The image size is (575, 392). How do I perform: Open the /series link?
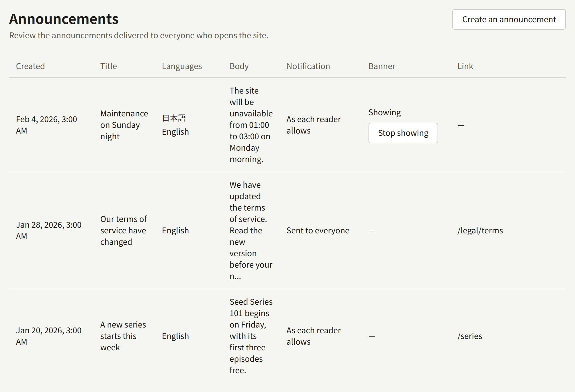pos(470,336)
